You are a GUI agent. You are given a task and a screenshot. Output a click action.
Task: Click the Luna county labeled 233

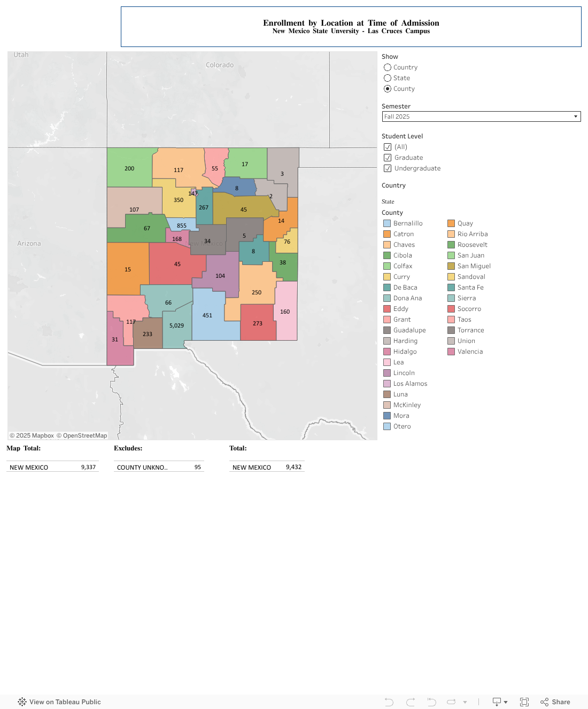(148, 334)
